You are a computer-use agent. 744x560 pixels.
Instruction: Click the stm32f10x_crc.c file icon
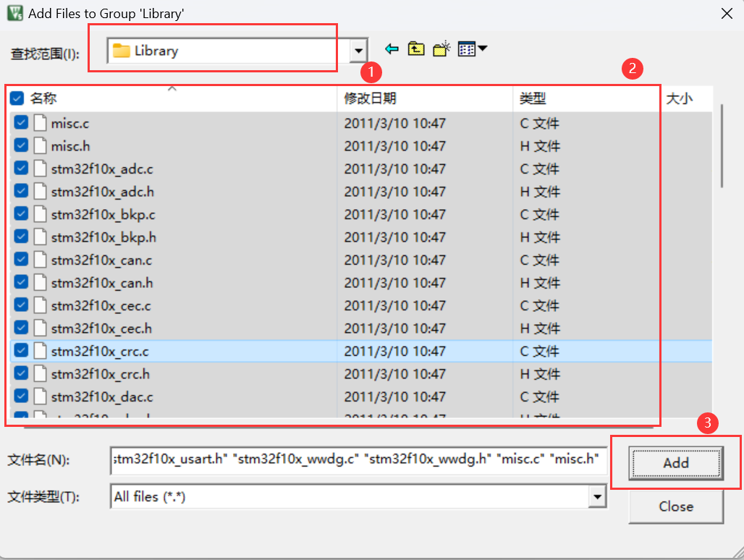[x=41, y=350]
